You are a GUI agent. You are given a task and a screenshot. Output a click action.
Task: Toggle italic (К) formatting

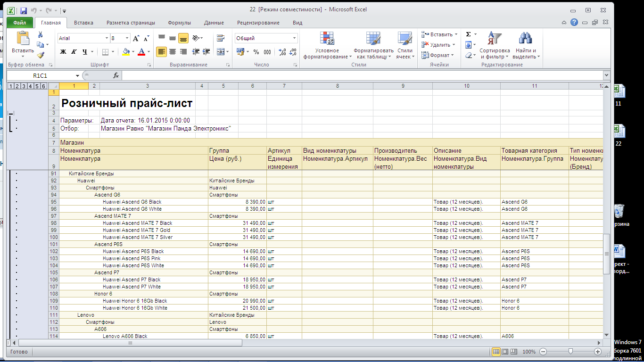74,52
